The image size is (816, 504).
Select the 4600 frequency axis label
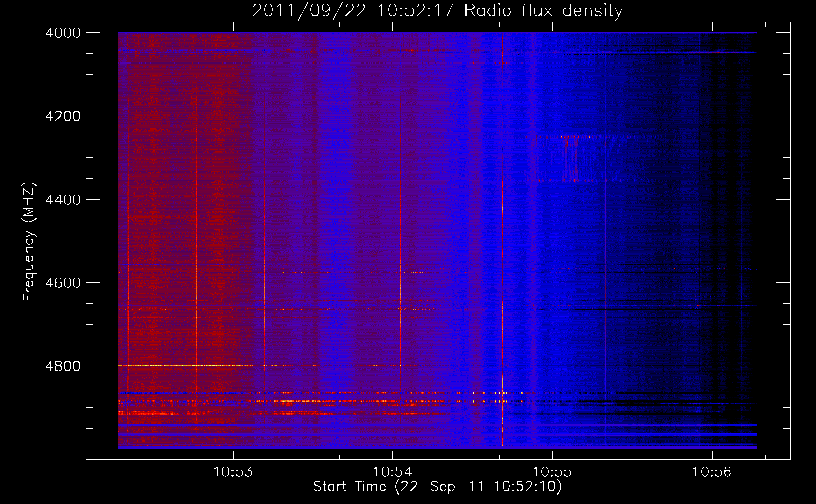63,283
